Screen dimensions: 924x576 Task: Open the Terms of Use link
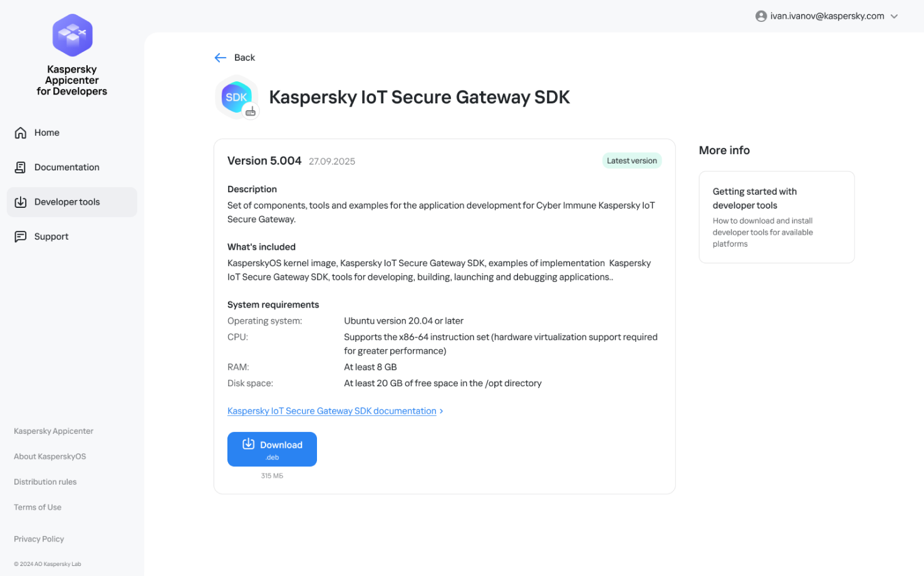(38, 507)
